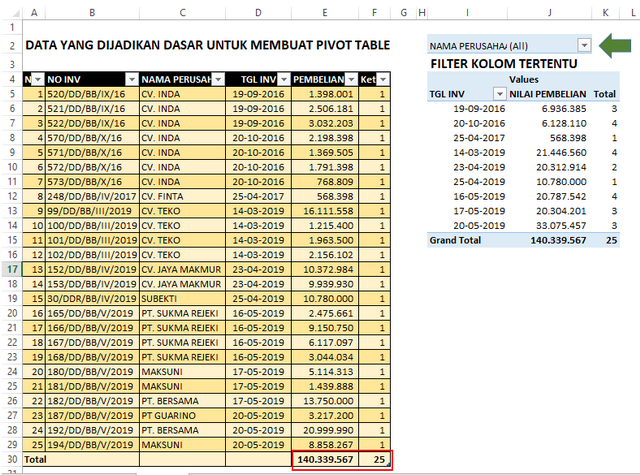Select column A header
The width and height of the screenshot is (640, 475).
pyautogui.click(x=34, y=13)
